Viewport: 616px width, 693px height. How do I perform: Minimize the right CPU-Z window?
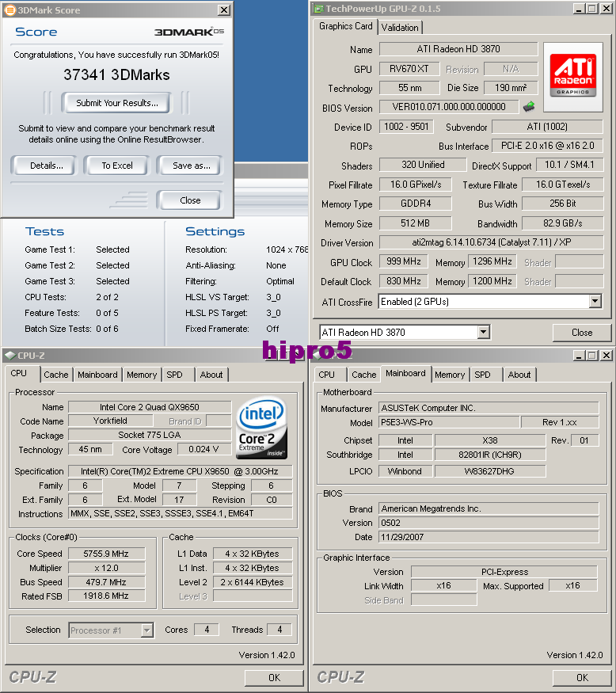[x=579, y=356]
